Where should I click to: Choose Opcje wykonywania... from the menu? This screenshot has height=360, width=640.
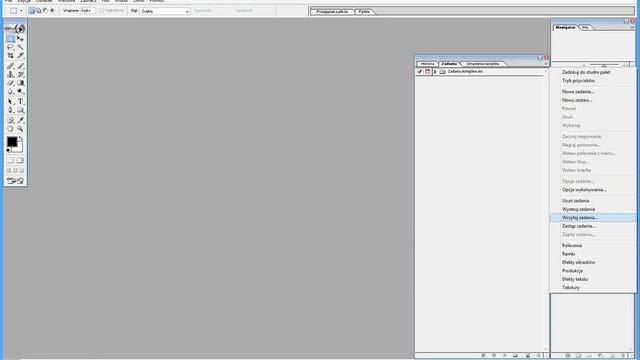tap(584, 190)
